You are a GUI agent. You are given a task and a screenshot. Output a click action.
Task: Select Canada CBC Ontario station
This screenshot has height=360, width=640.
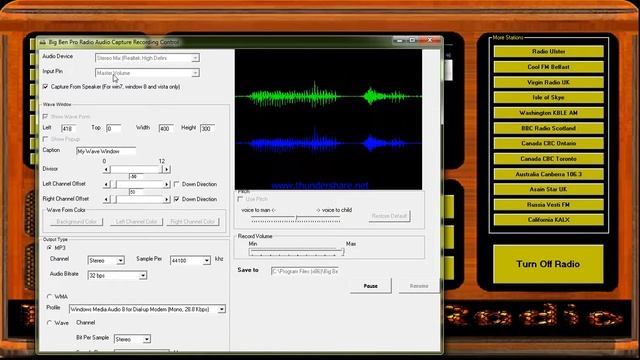[549, 143]
